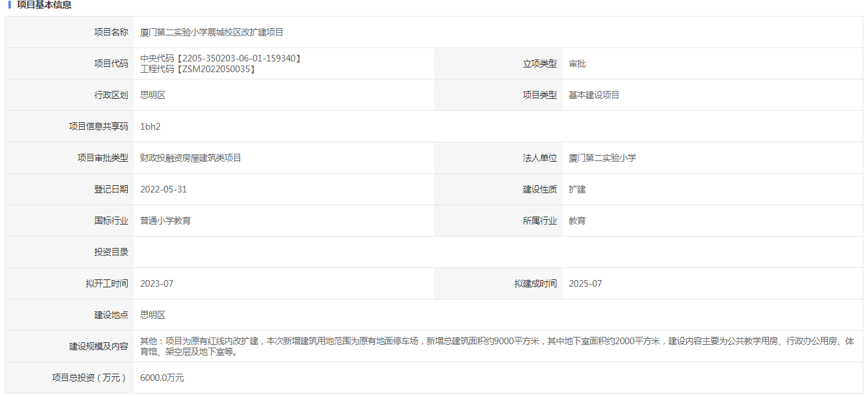This screenshot has width=868, height=397.
Task: Click 思明区 in the 建设地点 row
Action: click(x=152, y=315)
